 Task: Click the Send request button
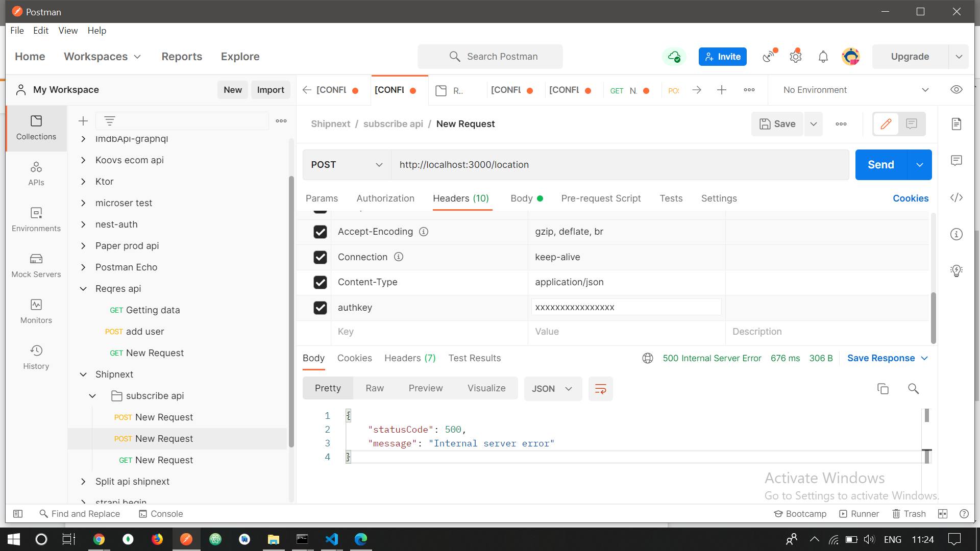[880, 164]
